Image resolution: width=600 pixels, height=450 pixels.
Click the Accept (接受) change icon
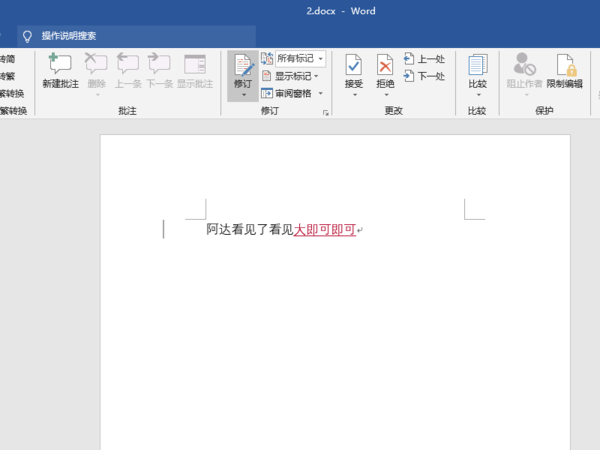coord(354,65)
